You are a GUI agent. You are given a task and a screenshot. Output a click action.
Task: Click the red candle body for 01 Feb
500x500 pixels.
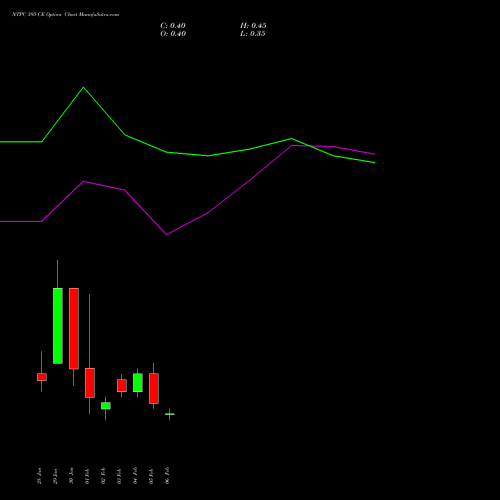[x=90, y=383]
